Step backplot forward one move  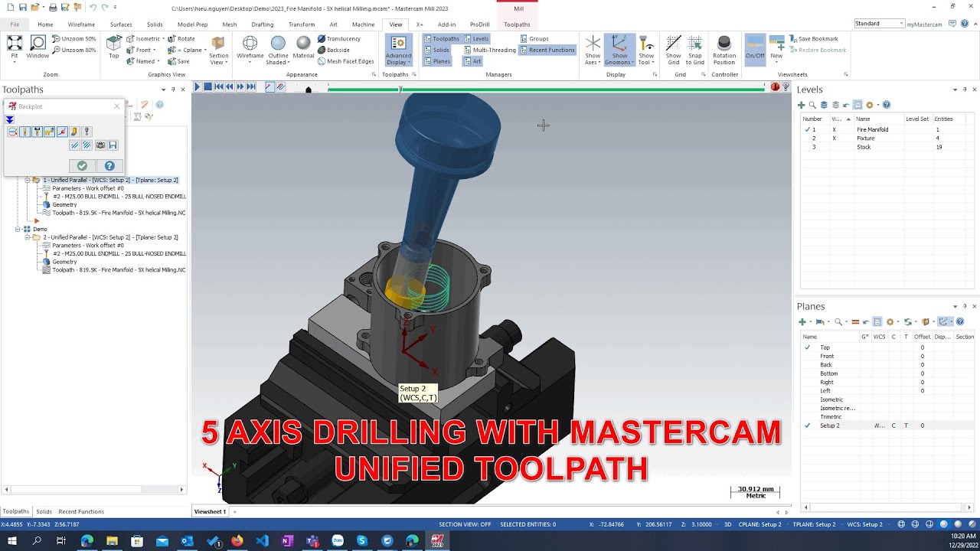240,87
